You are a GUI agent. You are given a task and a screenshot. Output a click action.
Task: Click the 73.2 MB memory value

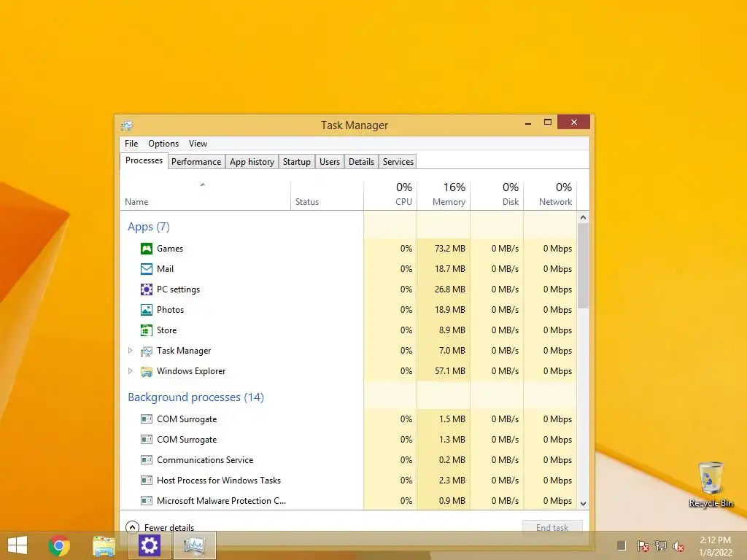[x=449, y=249]
